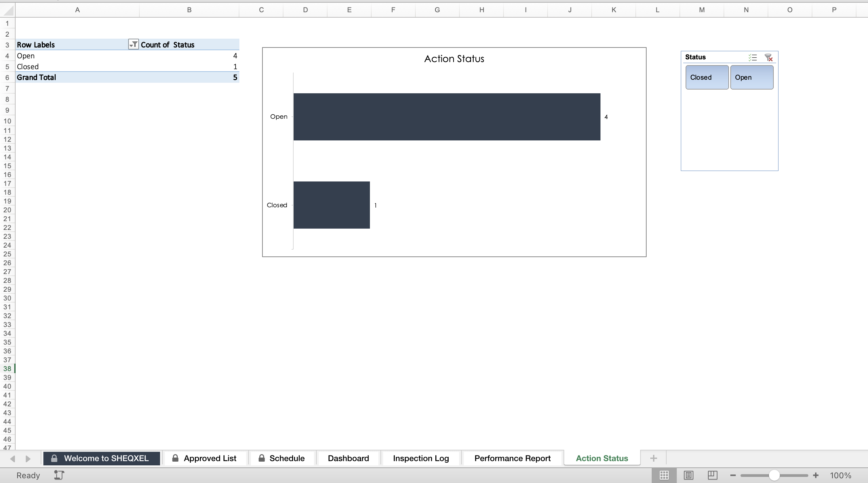
Task: Select column A header
Action: 77,10
